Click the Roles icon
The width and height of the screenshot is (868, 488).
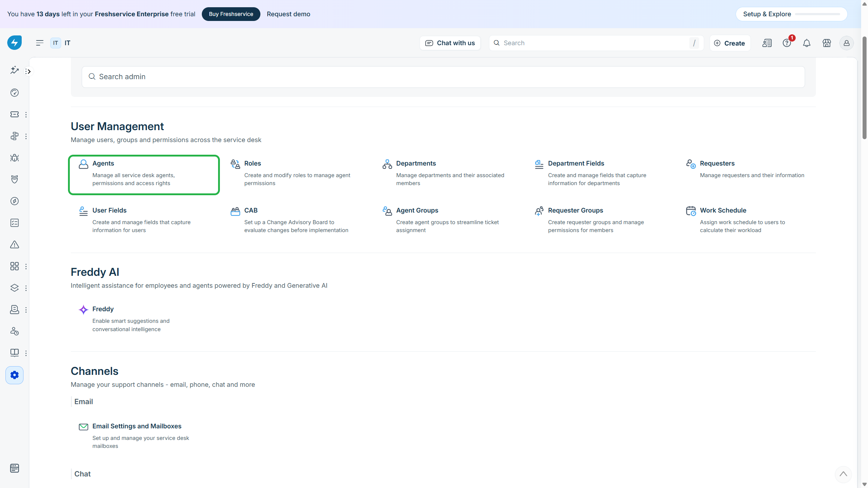click(235, 164)
